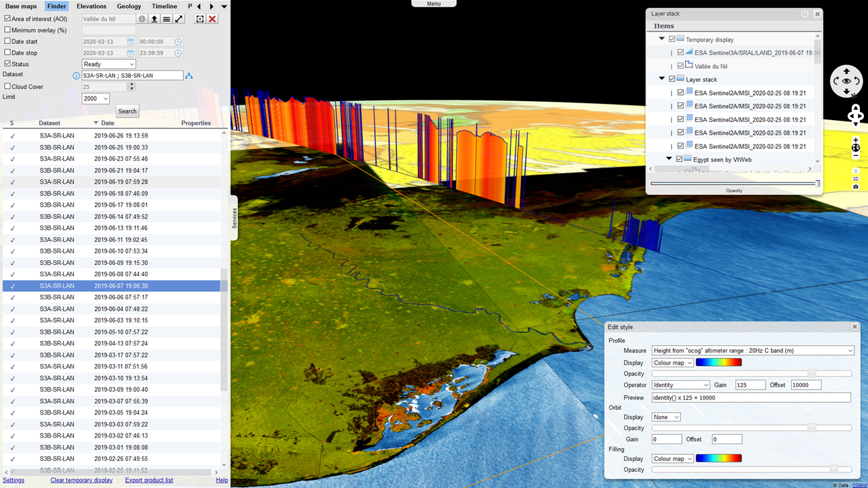The image size is (868, 488).
Task: Click the AOI upload arrow icon
Action: click(x=154, y=20)
